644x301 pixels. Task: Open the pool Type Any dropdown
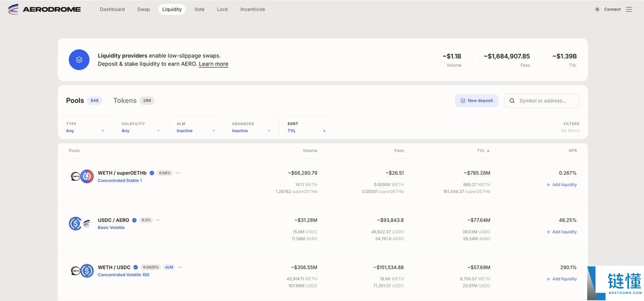click(86, 130)
